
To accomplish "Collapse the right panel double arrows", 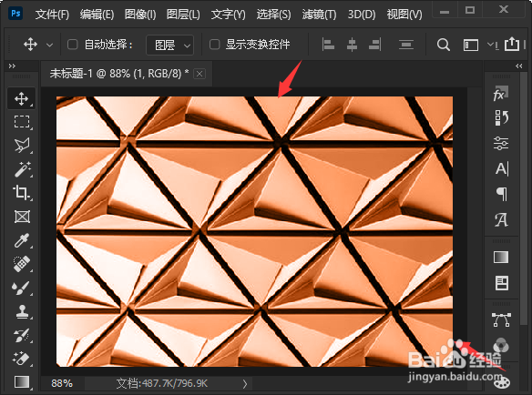I will pyautogui.click(x=518, y=66).
